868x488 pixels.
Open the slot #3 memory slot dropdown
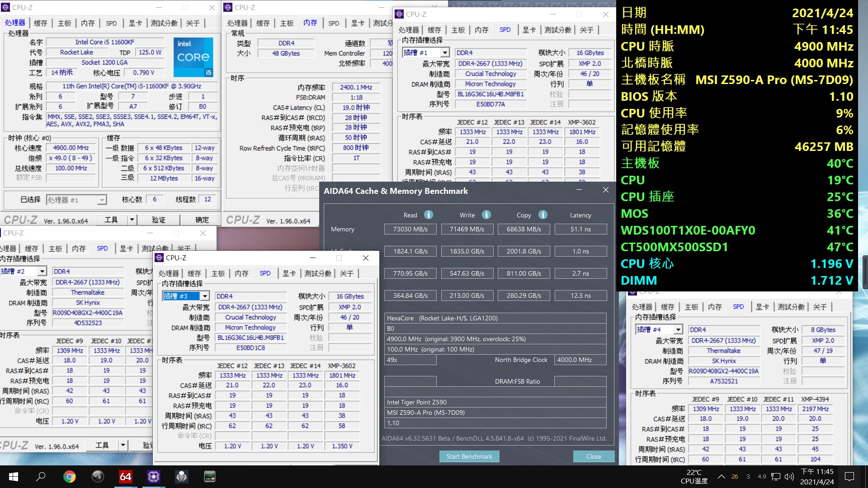(x=205, y=296)
